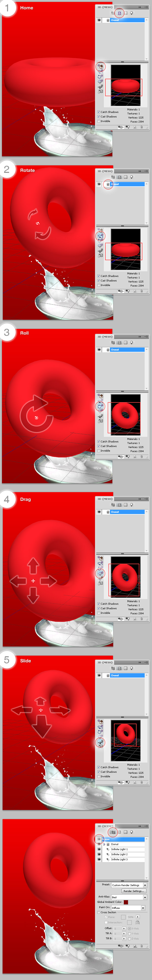Select Filter By Meshes icon in Home step panel

pos(119,13)
